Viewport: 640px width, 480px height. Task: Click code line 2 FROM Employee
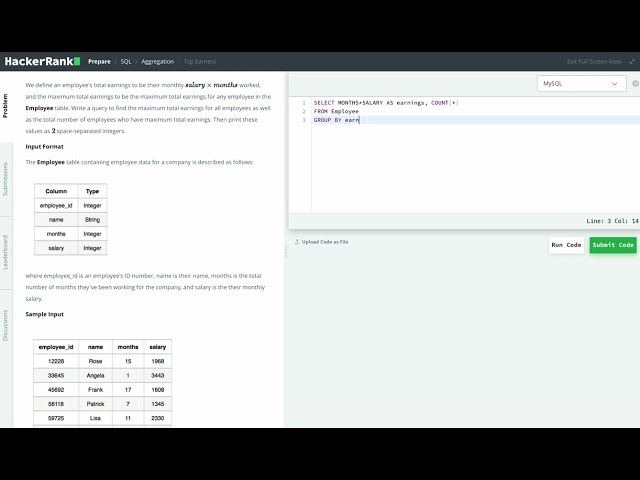point(336,111)
